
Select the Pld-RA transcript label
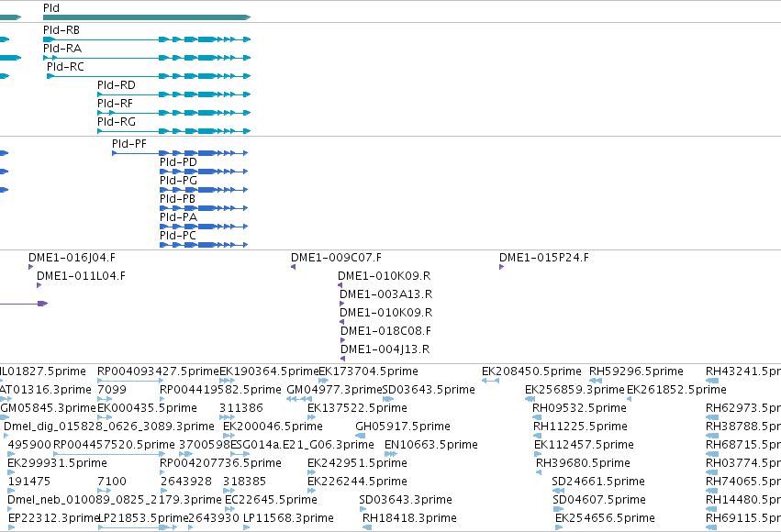point(62,49)
